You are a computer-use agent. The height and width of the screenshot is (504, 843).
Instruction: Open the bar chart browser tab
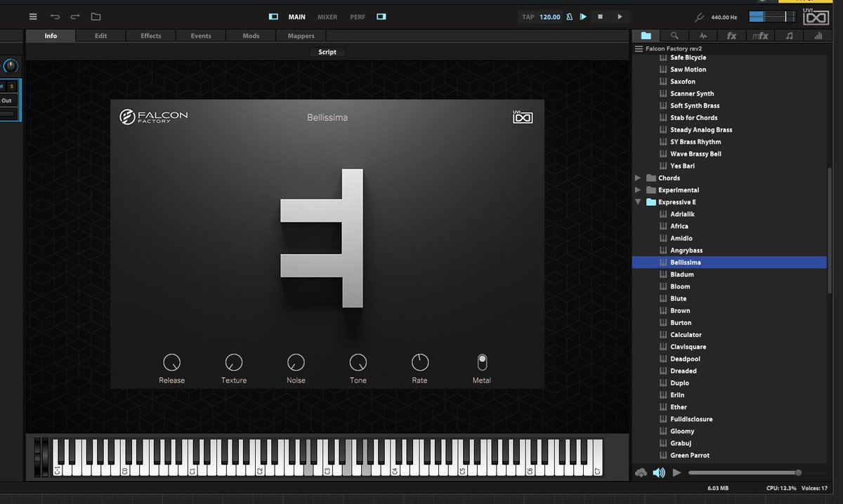pyautogui.click(x=818, y=36)
